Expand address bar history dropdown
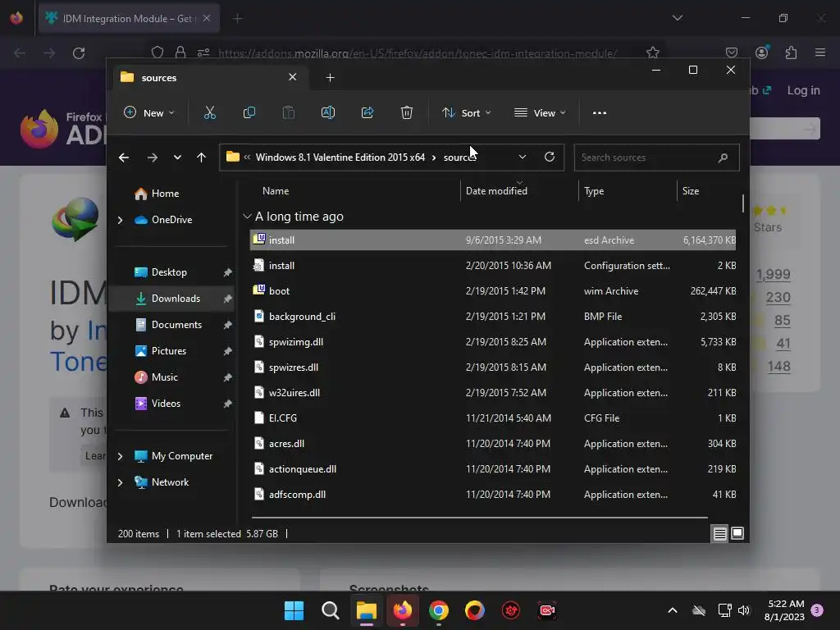This screenshot has width=840, height=630. pos(523,157)
